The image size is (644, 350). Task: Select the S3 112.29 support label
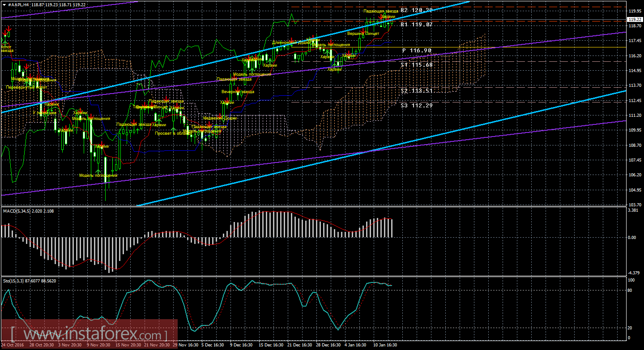pos(417,106)
